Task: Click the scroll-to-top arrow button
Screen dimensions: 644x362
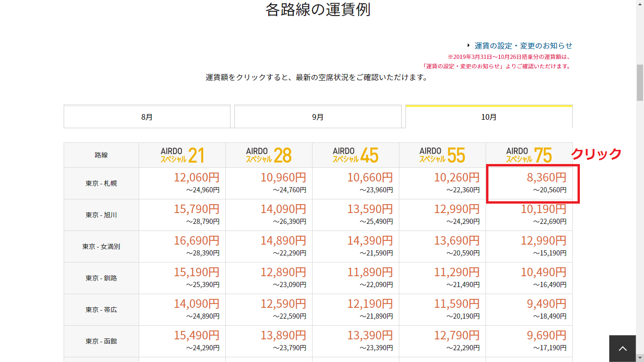Action: (x=622, y=348)
